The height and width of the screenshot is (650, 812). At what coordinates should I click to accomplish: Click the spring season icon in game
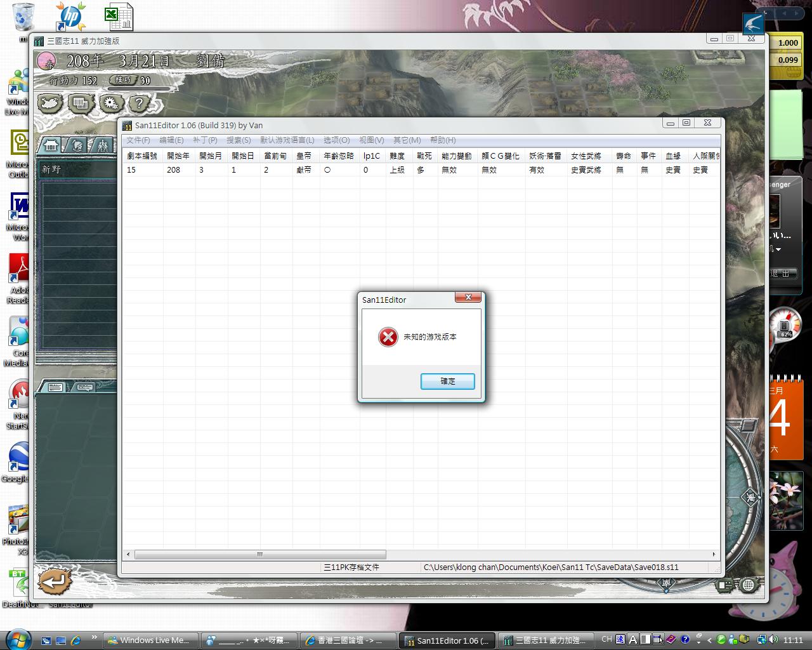click(46, 62)
